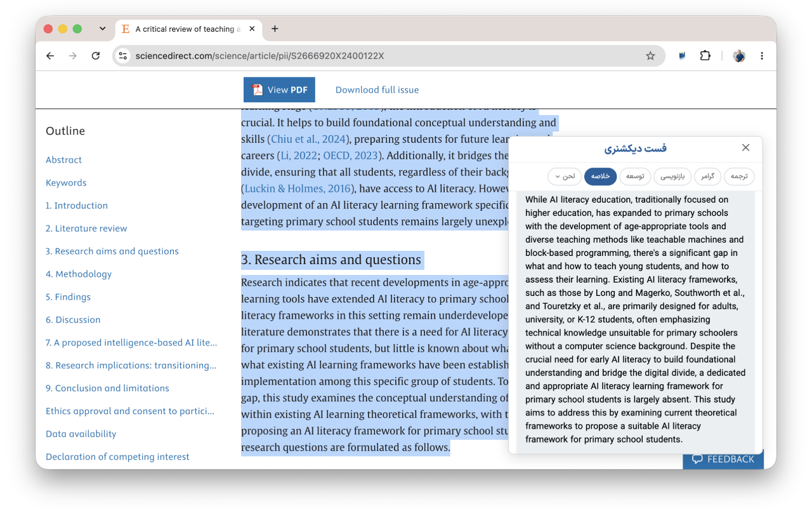Screen dimensions: 812x508
Task: Open the OECD, 2023 citation link
Action: [350, 156]
